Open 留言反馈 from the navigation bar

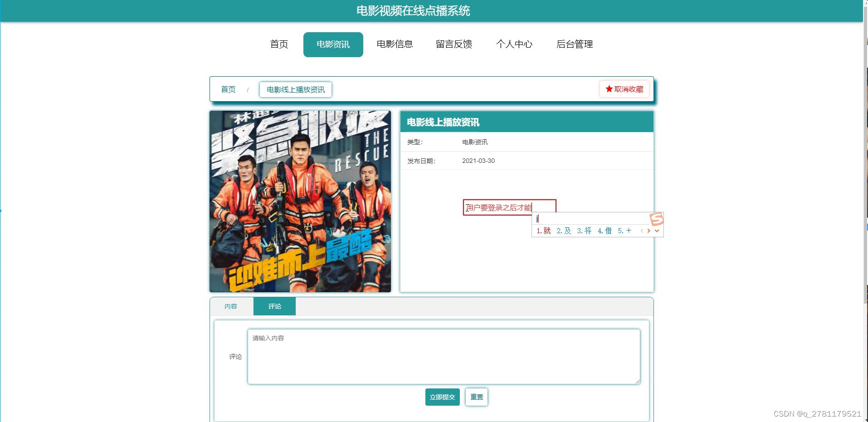(454, 44)
